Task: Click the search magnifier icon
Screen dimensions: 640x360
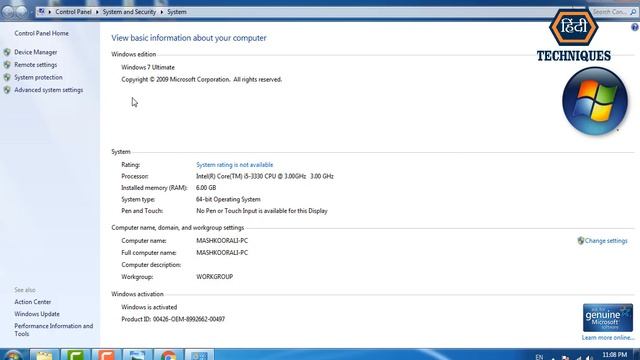Action: (x=633, y=12)
